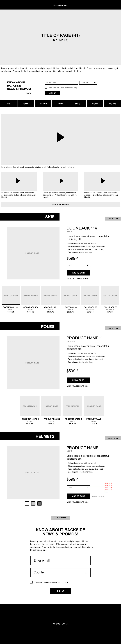Switch to the Skis category tab

tap(8, 103)
